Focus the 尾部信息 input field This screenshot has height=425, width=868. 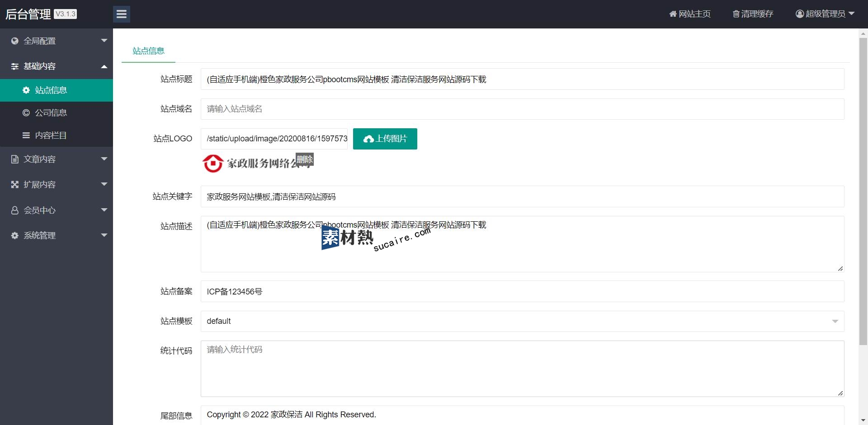(522, 415)
